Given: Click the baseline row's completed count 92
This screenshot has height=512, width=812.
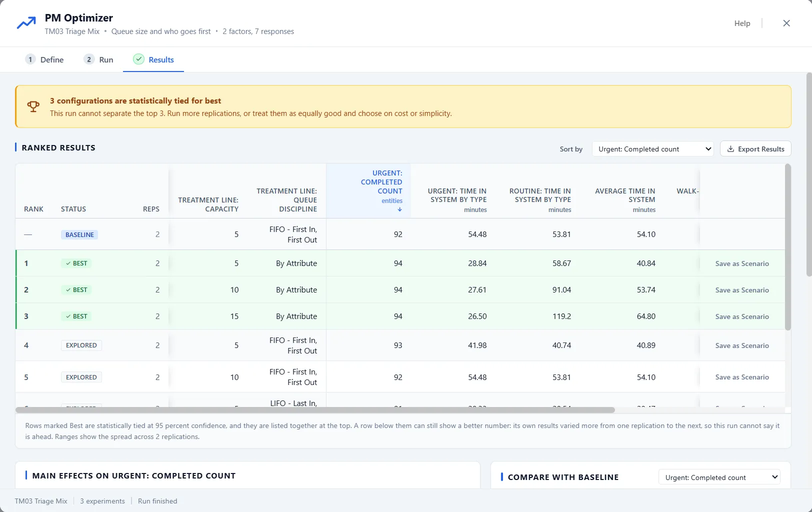Looking at the screenshot, I should 398,234.
